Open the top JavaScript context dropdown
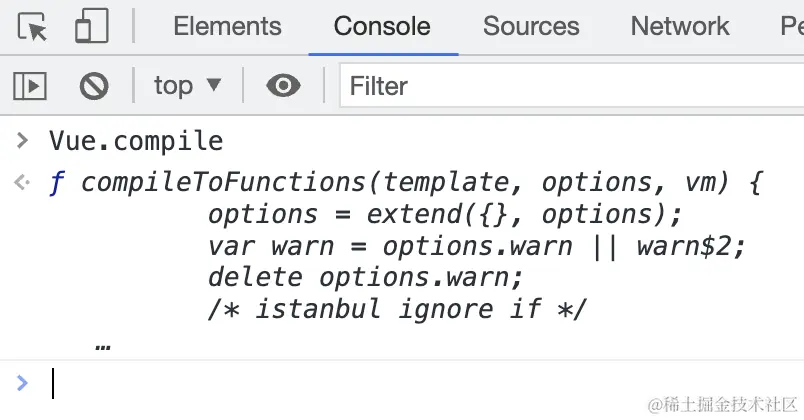This screenshot has width=804, height=420. click(187, 86)
